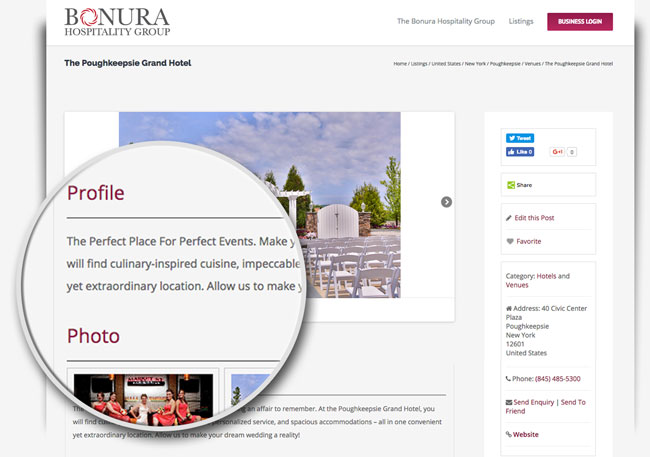650x457 pixels.
Task: Open Hotels category link
Action: pyautogui.click(x=546, y=276)
